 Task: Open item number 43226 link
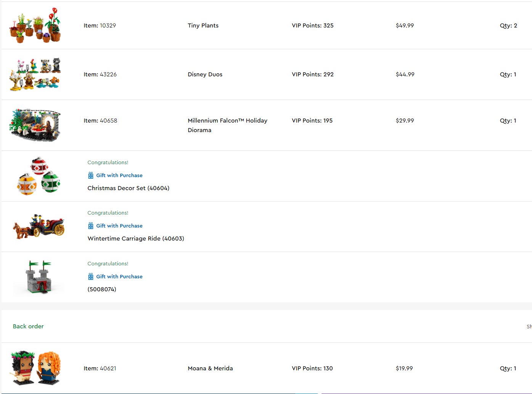(x=108, y=74)
